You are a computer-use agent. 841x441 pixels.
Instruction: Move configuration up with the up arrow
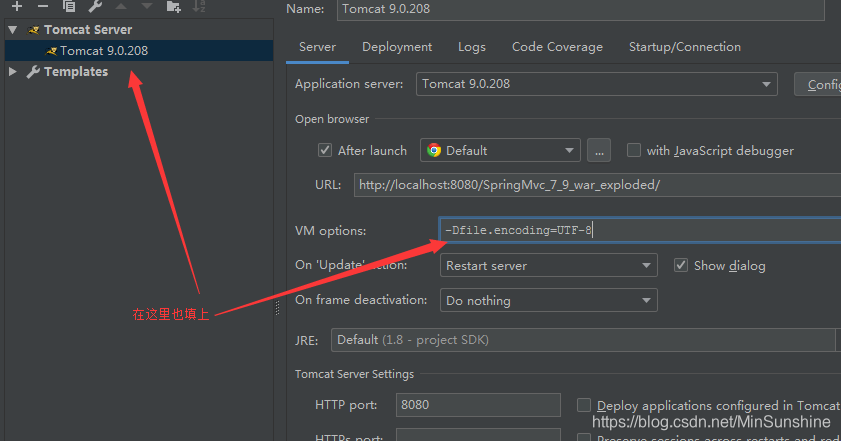[121, 6]
